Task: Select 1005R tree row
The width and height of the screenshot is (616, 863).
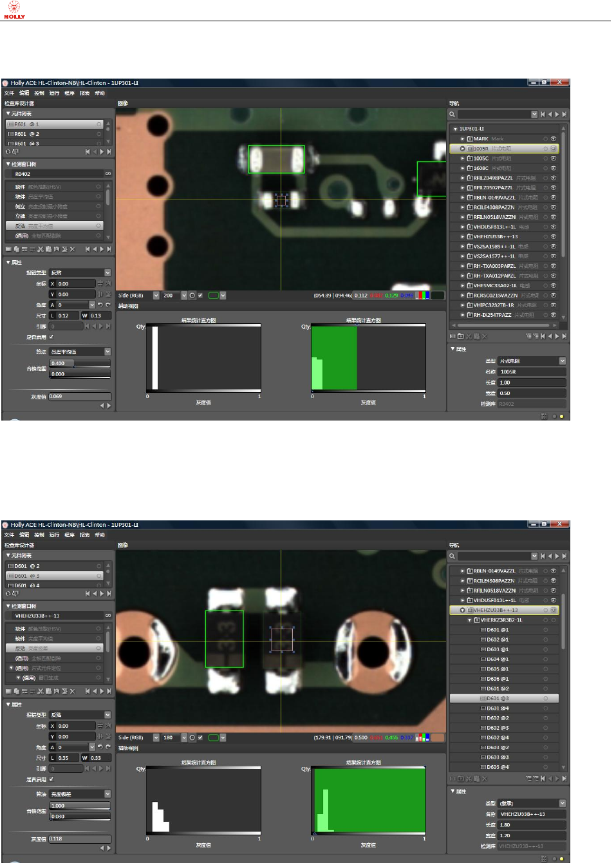Action: 504,149
